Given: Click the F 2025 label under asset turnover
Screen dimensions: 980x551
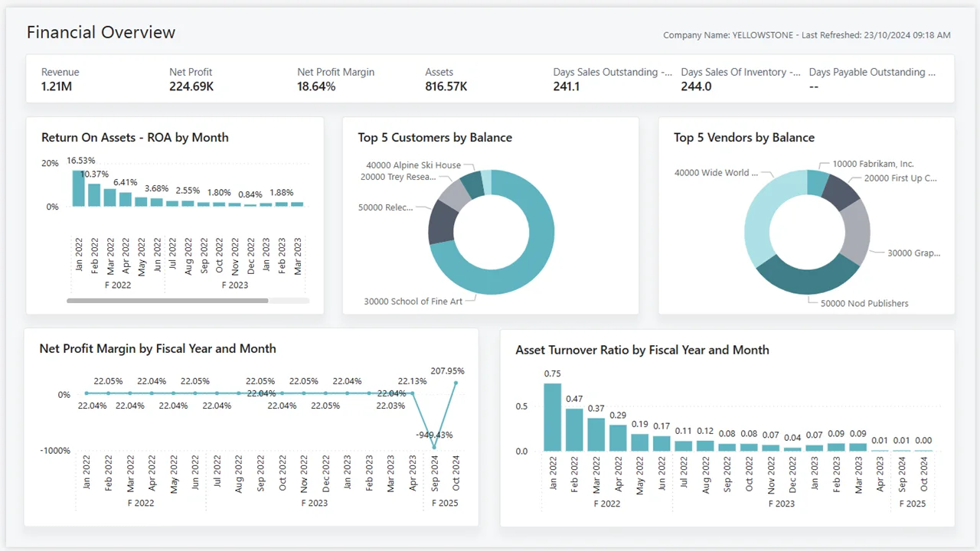Looking at the screenshot, I should pyautogui.click(x=912, y=504).
